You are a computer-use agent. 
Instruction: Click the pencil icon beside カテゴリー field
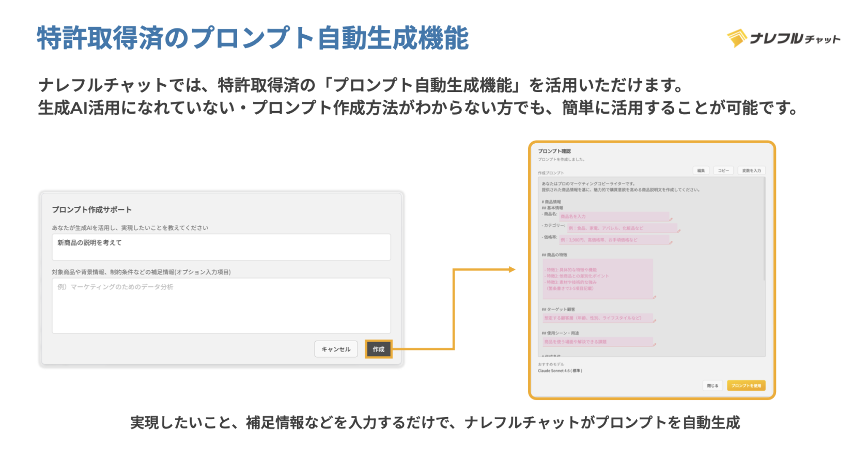tap(678, 231)
